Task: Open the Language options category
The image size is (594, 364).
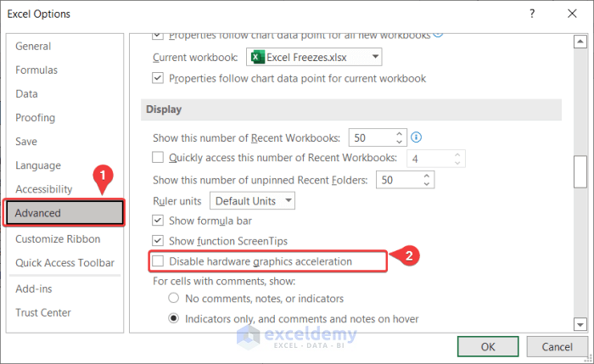Action: pyautogui.click(x=38, y=165)
